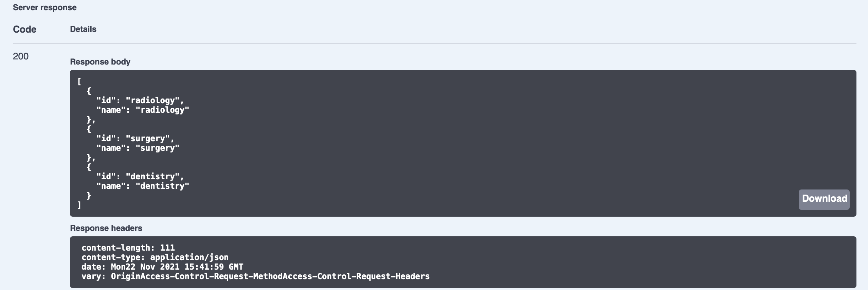Click the date header line
Viewport: 868px width, 290px height.
click(162, 267)
